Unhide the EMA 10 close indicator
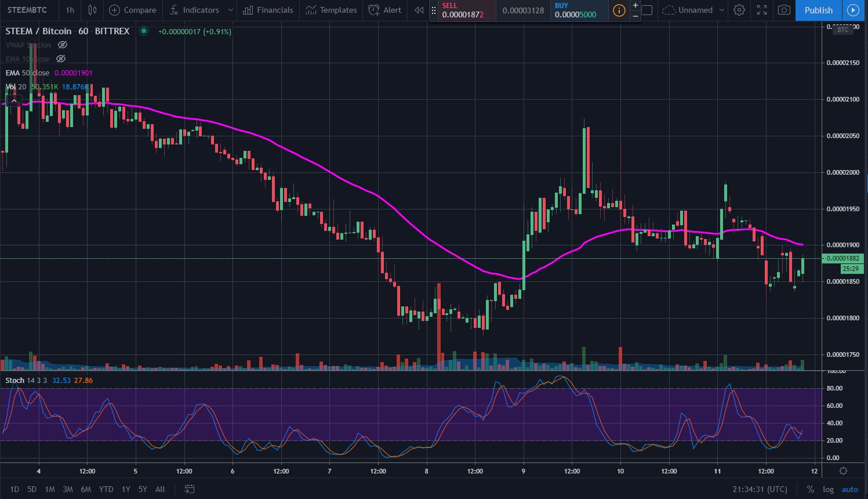 [61, 59]
